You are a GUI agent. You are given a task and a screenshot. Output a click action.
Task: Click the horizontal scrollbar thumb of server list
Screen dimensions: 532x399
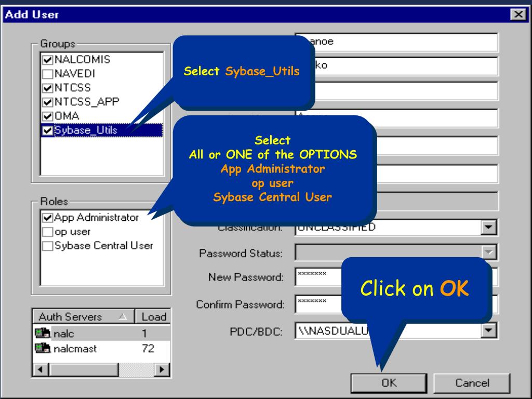[x=84, y=369]
